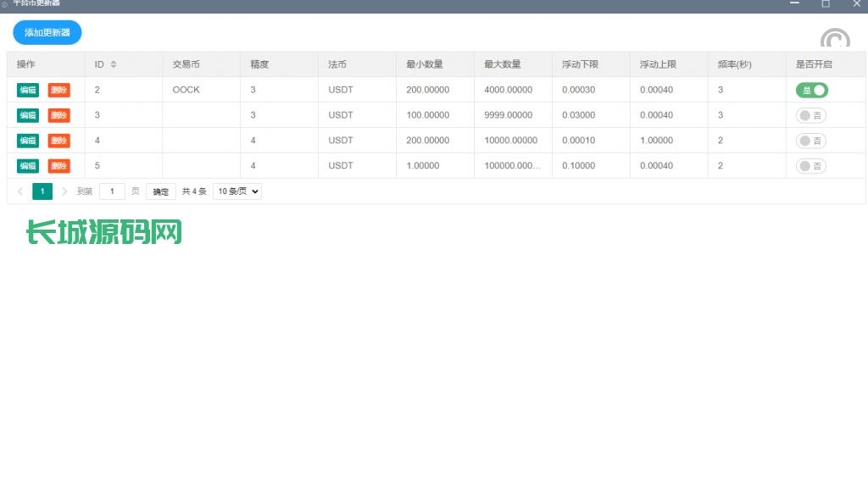Click the page number input field
Image resolution: width=868 pixels, height=488 pixels.
click(x=112, y=191)
